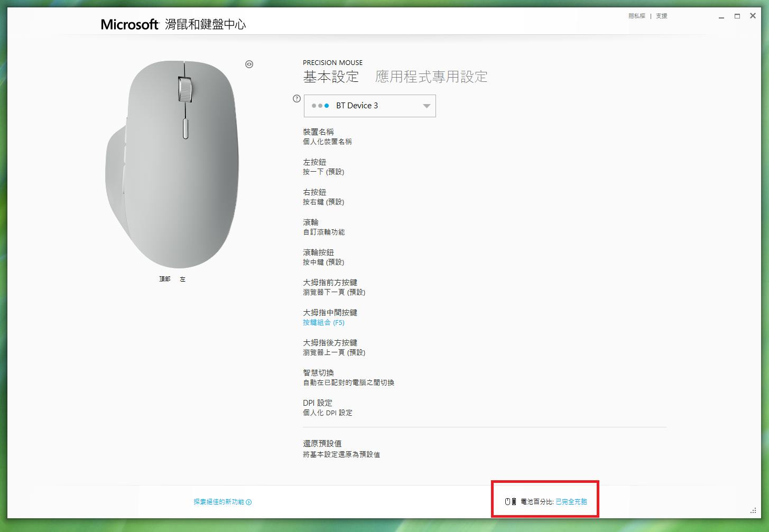769x532 pixels.
Task: Maximize the Mouse and Keyboard Center window
Action: (x=737, y=16)
